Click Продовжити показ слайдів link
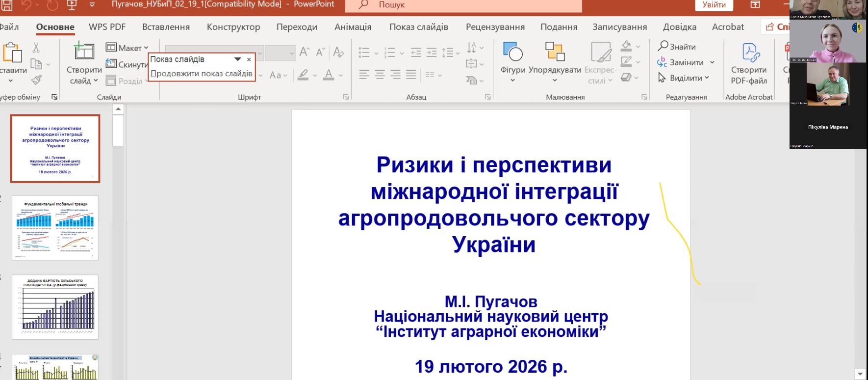The height and width of the screenshot is (380, 868). pyautogui.click(x=201, y=74)
